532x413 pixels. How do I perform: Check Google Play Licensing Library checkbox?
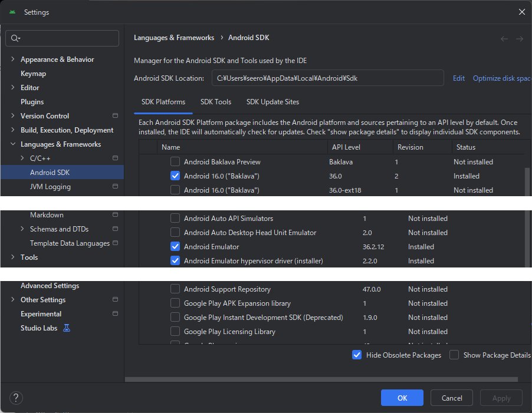tap(175, 331)
